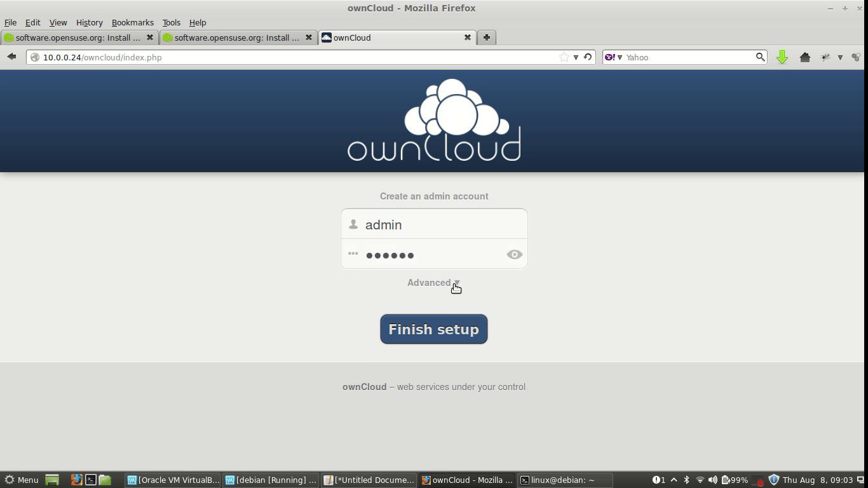Open the Wi-Fi network tray icon
The width and height of the screenshot is (868, 488).
pyautogui.click(x=700, y=480)
